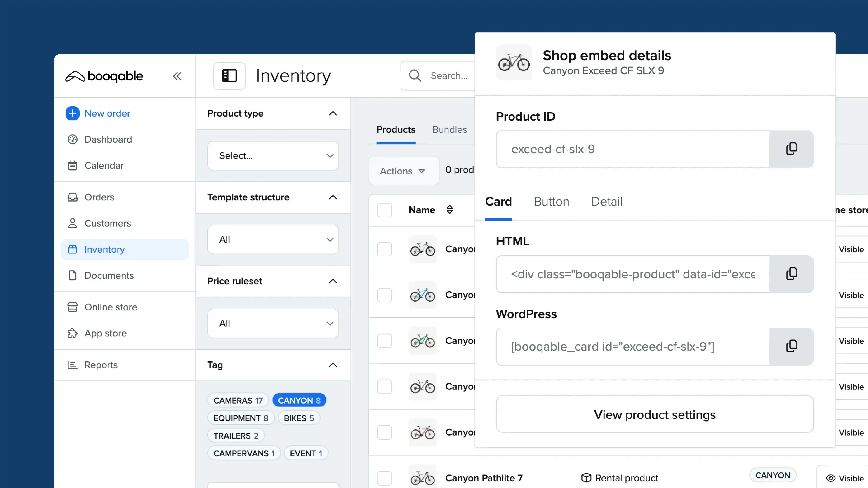Click the Calendar sidebar icon
868x488 pixels.
pos(72,165)
